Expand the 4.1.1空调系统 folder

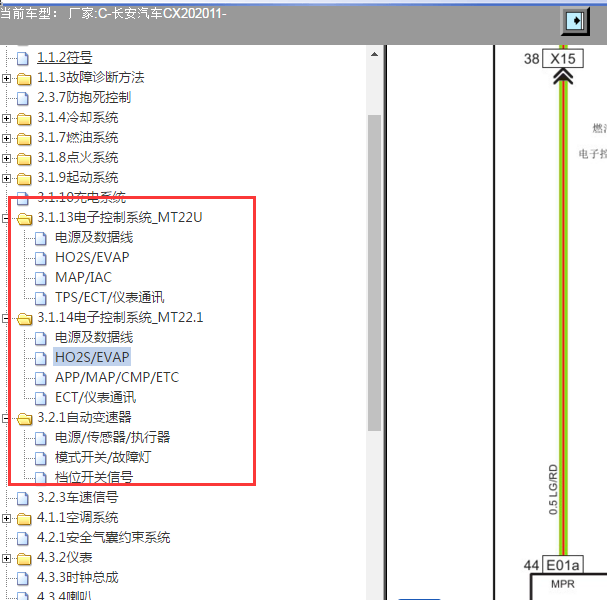[6, 518]
